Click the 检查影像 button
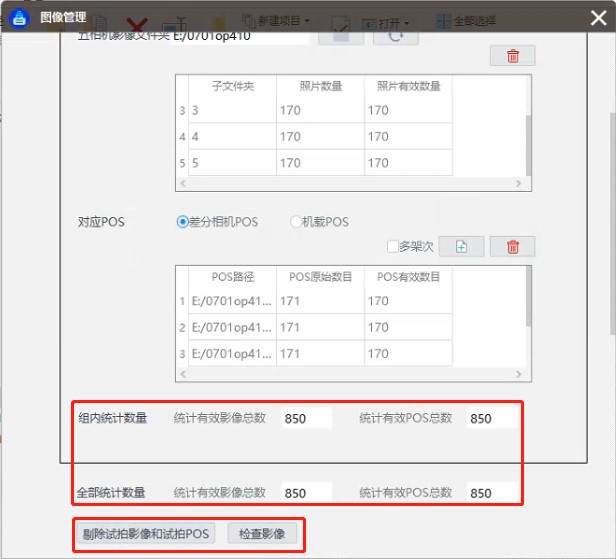The width and height of the screenshot is (616, 559). pyautogui.click(x=262, y=533)
